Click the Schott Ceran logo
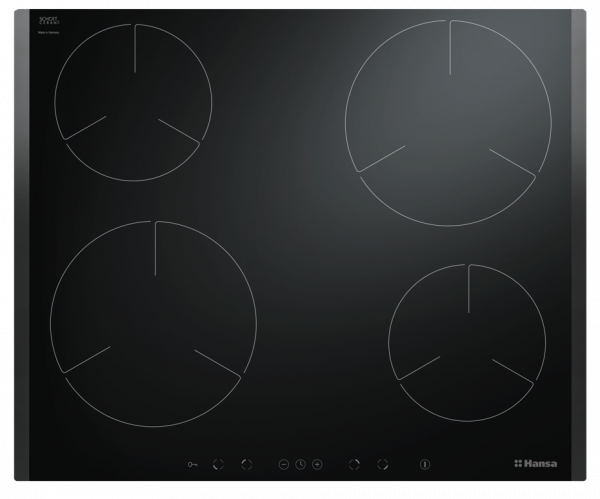This screenshot has width=600, height=499. click(48, 20)
